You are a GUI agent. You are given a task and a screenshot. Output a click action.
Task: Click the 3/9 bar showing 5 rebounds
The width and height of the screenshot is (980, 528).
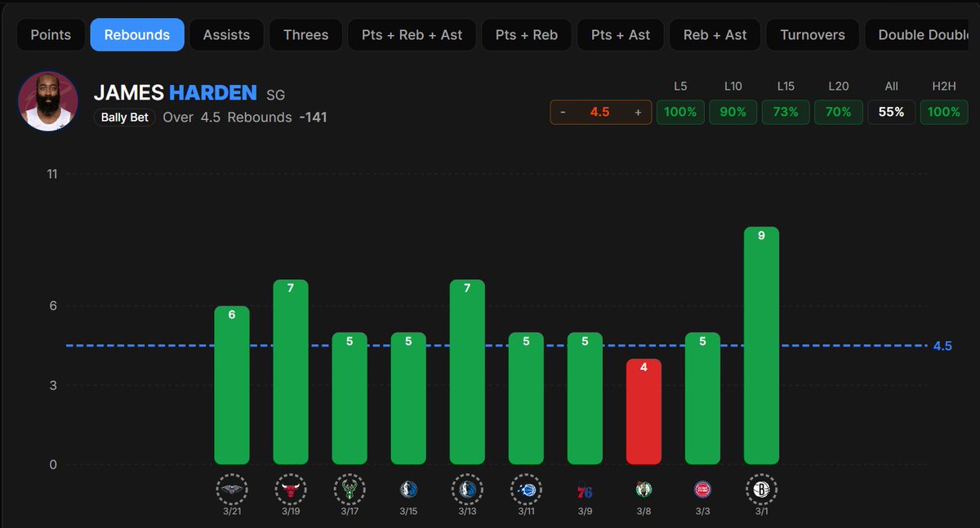[585, 398]
